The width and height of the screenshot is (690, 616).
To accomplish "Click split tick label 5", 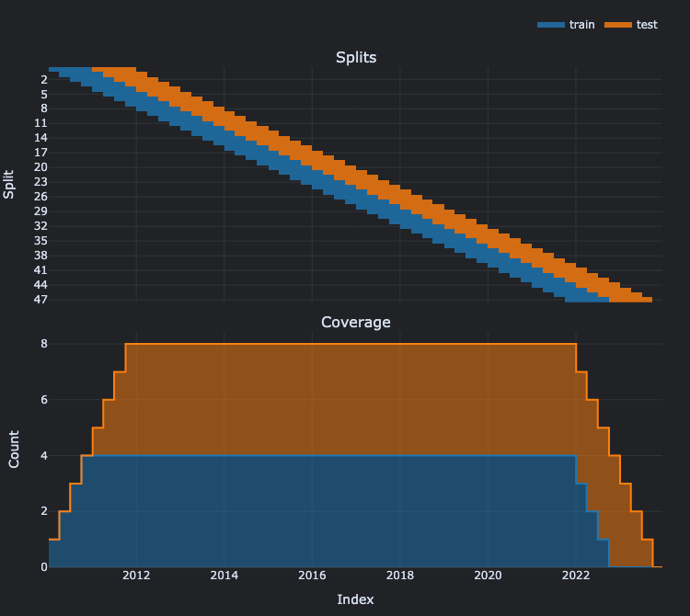I will [44, 94].
